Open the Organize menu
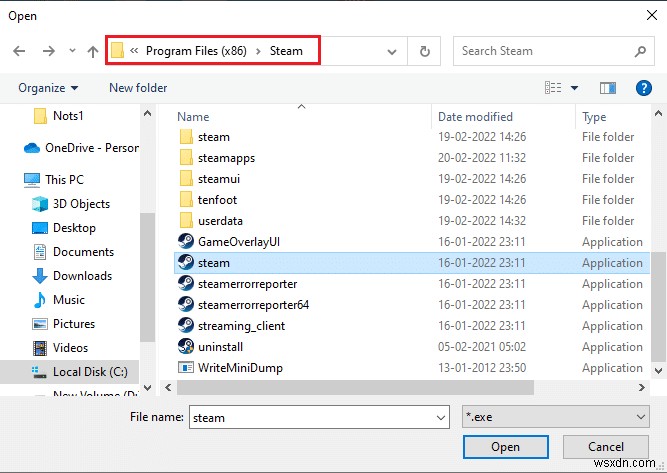This screenshot has width=667, height=473. tap(48, 88)
